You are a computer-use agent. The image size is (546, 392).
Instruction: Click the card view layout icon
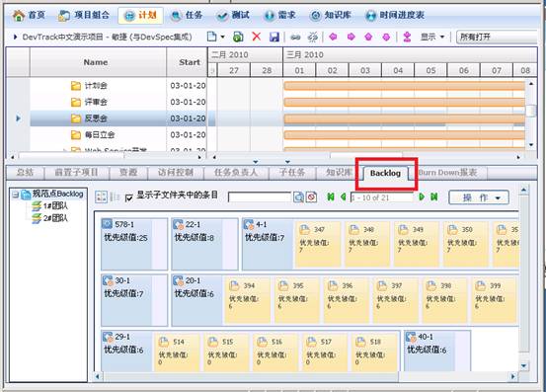click(101, 196)
